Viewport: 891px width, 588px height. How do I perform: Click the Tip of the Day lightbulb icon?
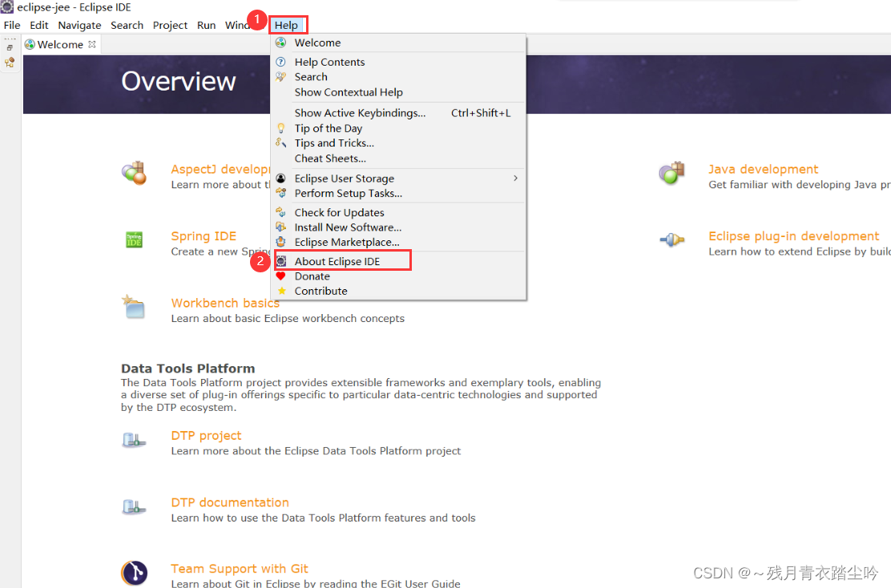coord(282,128)
